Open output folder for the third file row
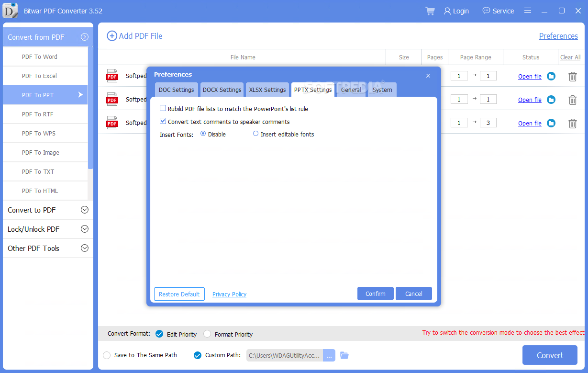The width and height of the screenshot is (588, 373). pyautogui.click(x=551, y=123)
